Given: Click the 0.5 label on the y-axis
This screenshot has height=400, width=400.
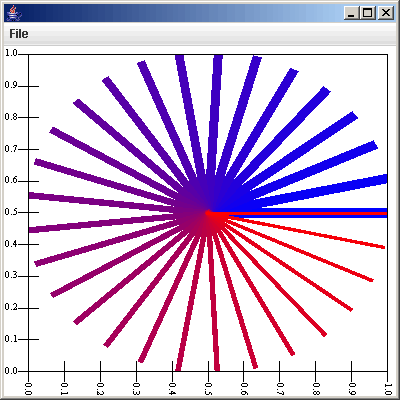Looking at the screenshot, I should pos(11,212).
